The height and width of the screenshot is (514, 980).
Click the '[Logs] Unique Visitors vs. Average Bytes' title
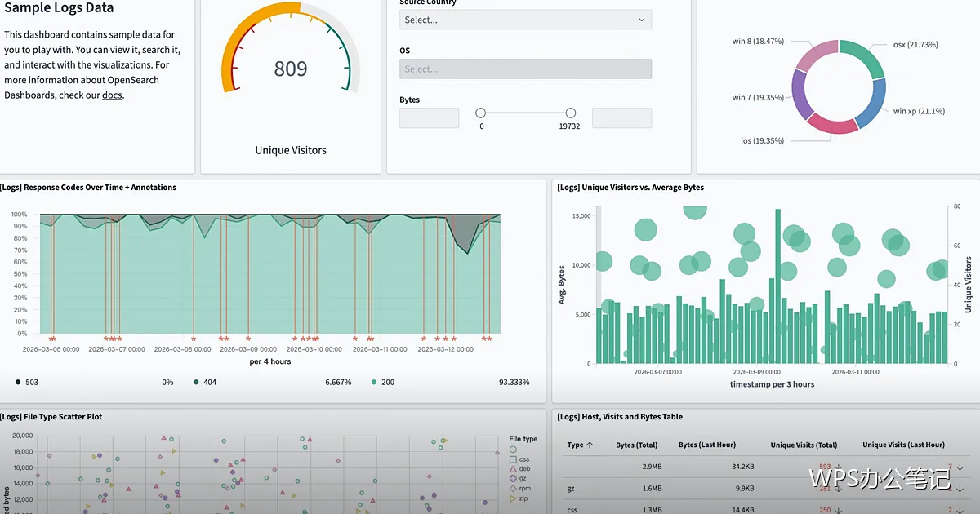click(630, 187)
